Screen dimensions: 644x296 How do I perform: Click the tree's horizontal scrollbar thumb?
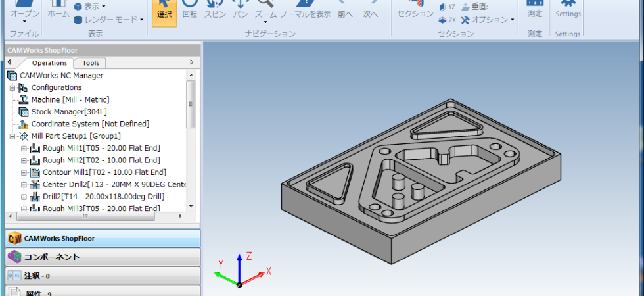pos(85,216)
